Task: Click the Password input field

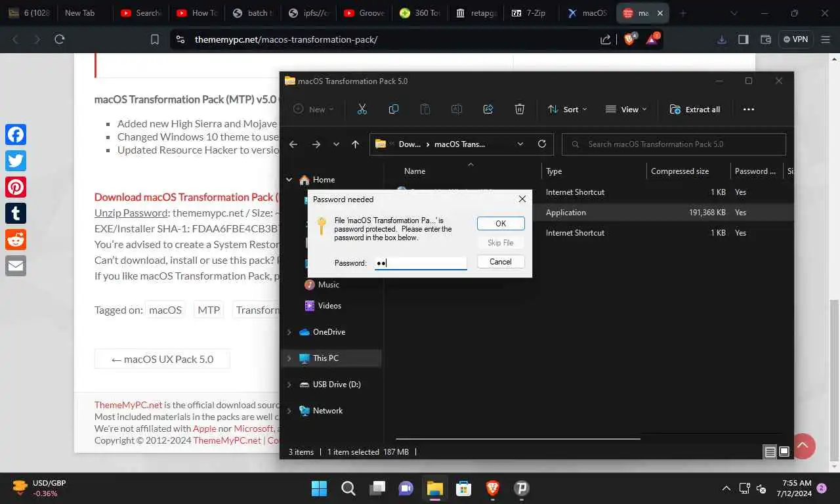Action: click(420, 263)
